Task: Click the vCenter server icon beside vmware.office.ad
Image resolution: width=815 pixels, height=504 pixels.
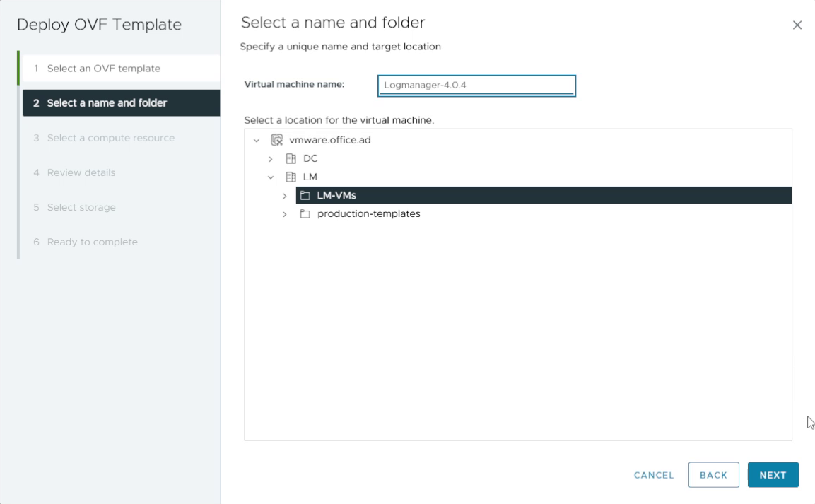Action: coord(276,140)
